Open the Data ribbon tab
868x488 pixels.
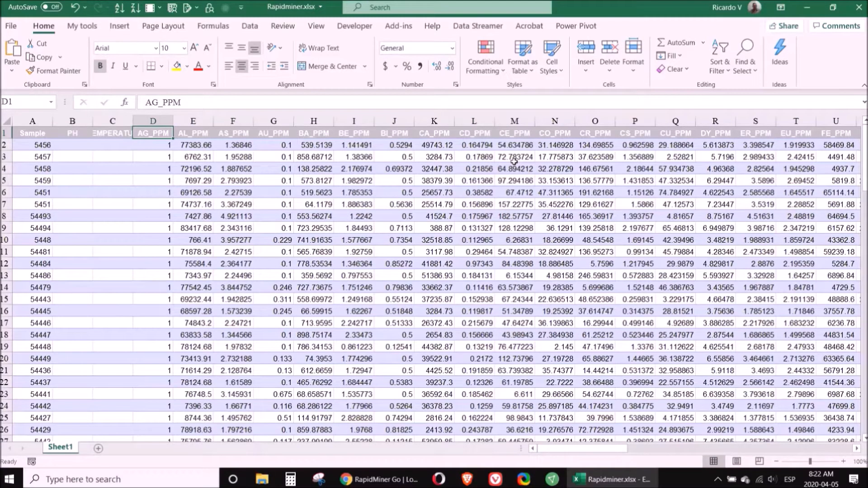[250, 26]
